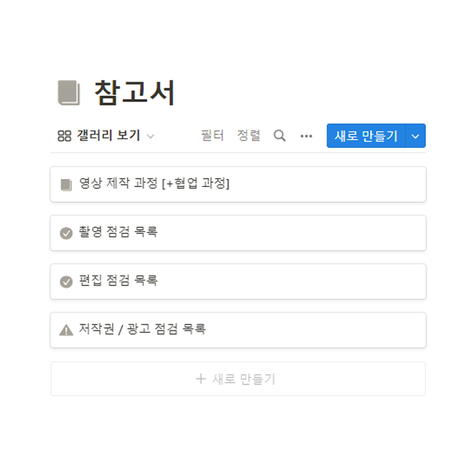Screen dimensions: 476x476
Task: Open the 영상 제작 과정 [+협업 과정] page
Action: click(154, 184)
